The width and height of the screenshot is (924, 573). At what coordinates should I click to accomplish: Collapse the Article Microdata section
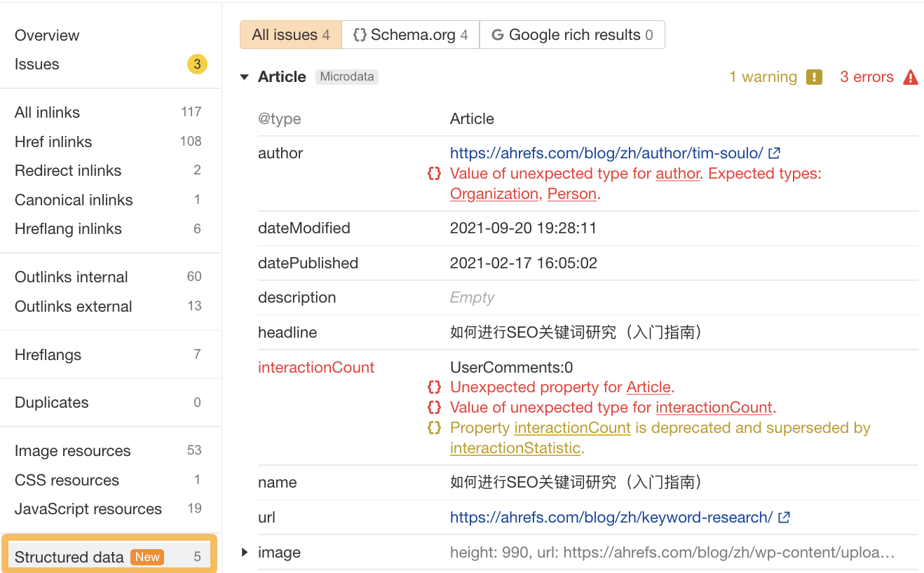click(x=243, y=76)
